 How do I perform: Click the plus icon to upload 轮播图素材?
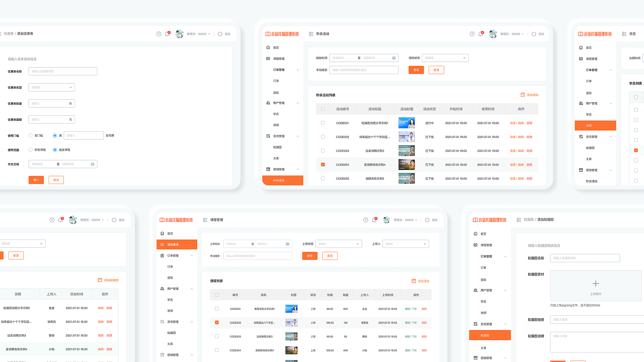(595, 284)
